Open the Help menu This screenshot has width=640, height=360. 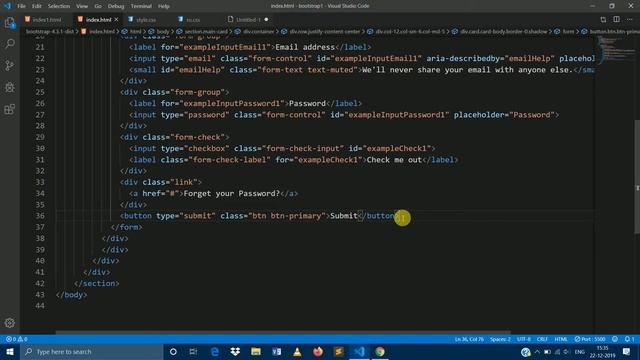tap(164, 6)
